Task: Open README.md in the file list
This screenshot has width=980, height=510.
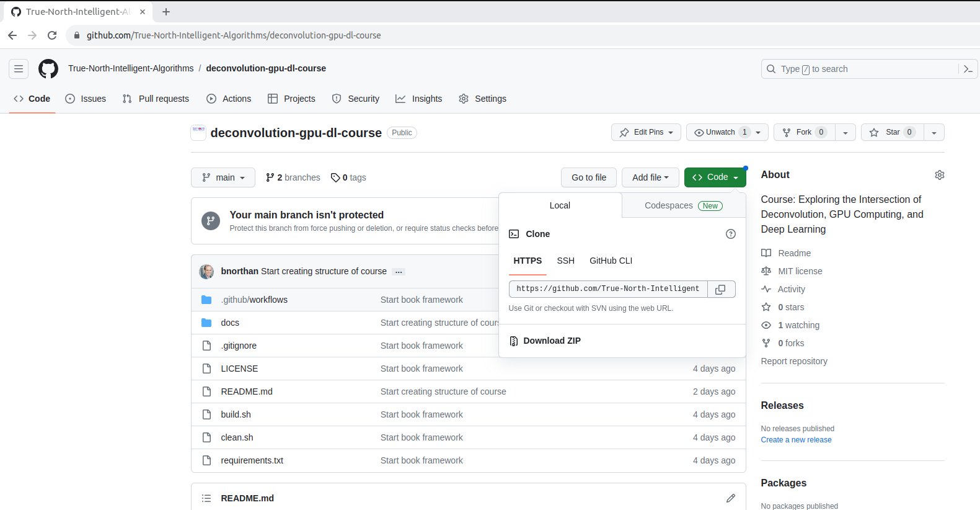Action: [247, 391]
